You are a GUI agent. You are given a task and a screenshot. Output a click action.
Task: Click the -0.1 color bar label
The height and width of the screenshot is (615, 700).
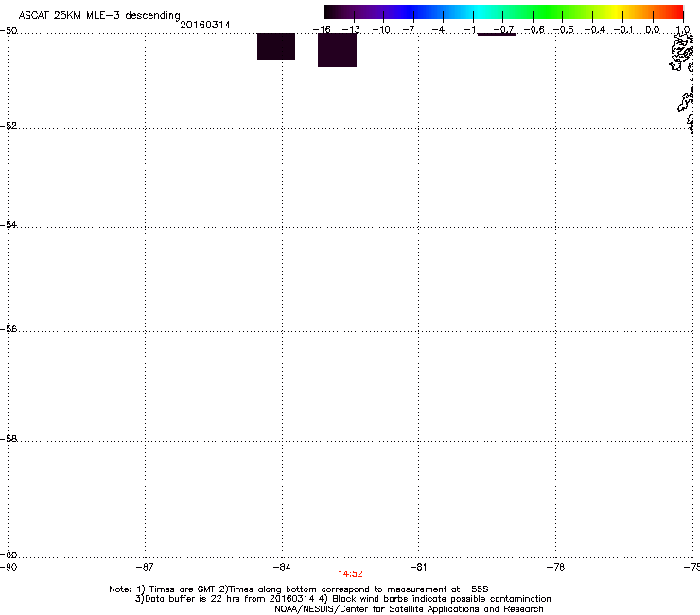(623, 30)
